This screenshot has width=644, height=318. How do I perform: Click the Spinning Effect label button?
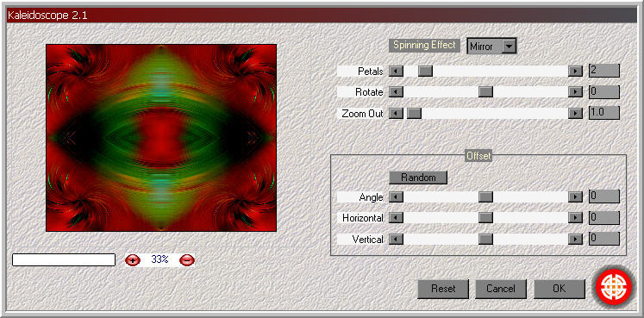coord(424,45)
